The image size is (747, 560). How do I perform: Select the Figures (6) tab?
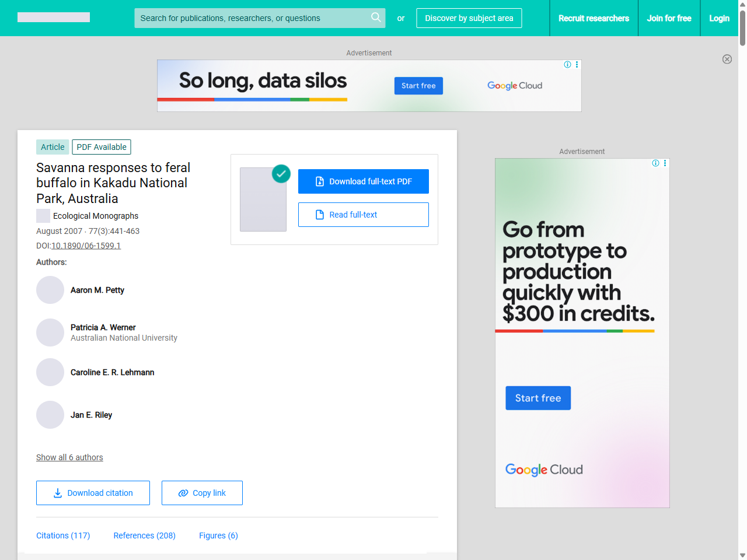[x=218, y=535]
